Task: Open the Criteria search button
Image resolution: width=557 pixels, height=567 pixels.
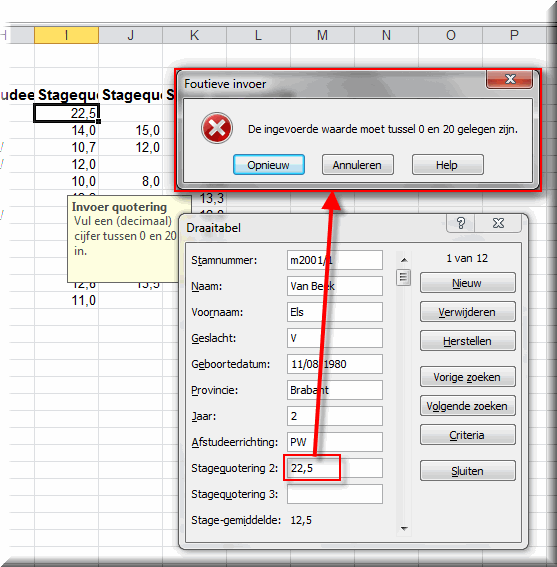Action: [x=467, y=435]
